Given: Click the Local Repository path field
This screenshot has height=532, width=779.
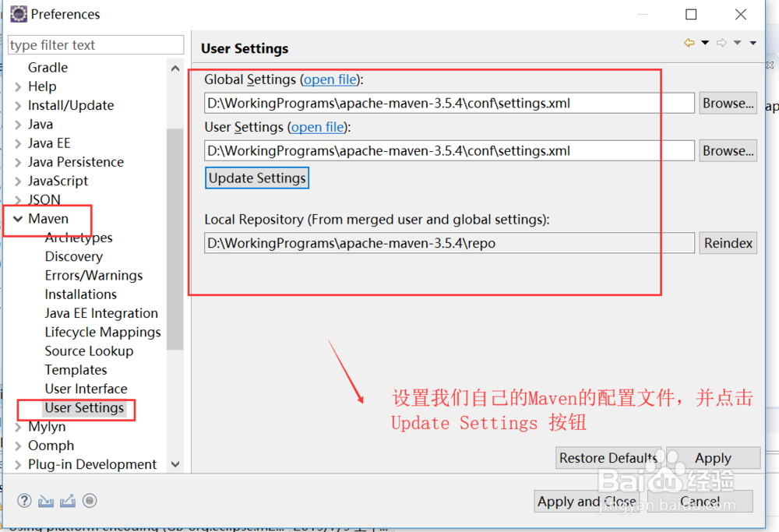Looking at the screenshot, I should coord(449,243).
